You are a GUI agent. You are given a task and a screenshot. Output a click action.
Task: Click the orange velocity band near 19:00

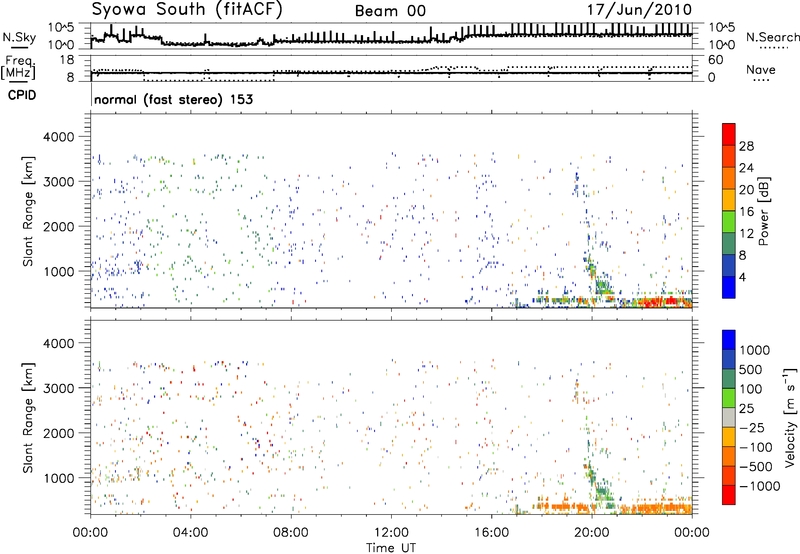(x=561, y=507)
